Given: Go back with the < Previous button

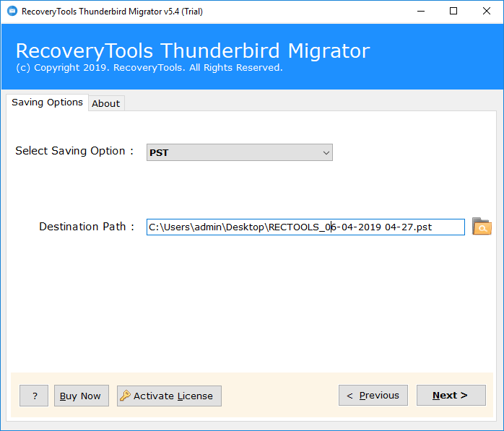Looking at the screenshot, I should 373,396.
